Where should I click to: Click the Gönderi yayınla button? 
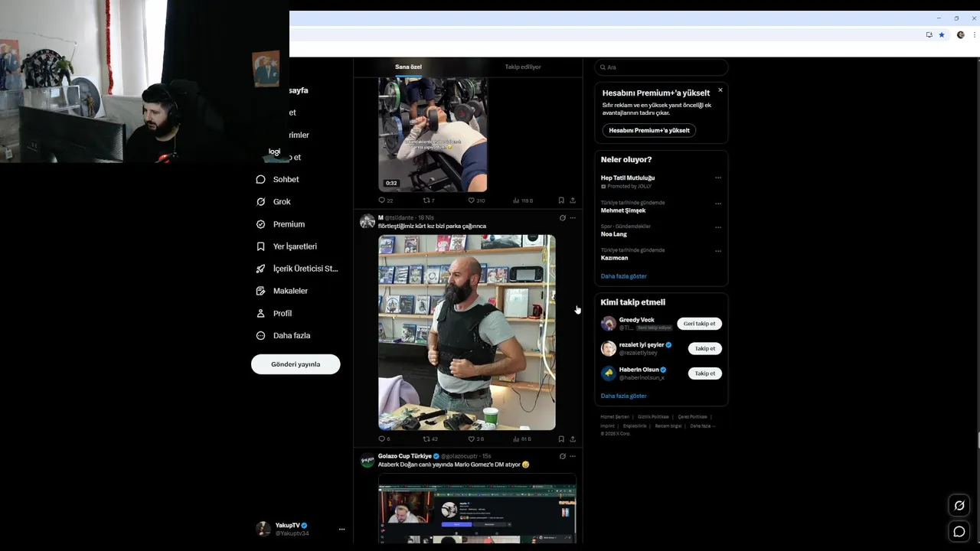pos(296,364)
